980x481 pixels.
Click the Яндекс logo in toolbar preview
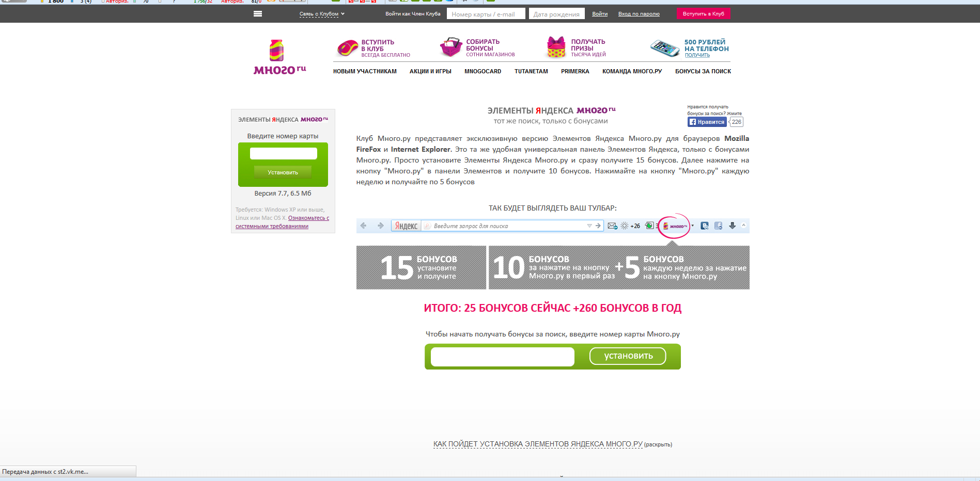(406, 226)
